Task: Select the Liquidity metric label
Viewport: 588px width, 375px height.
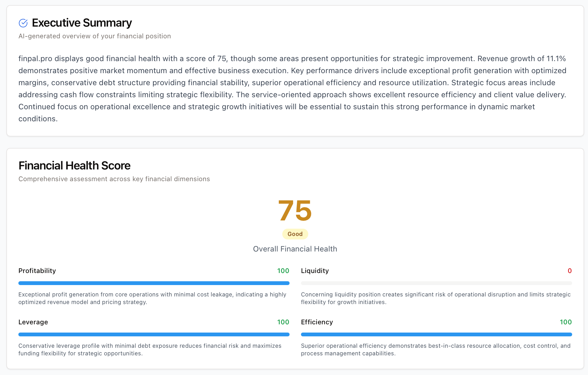Action: (315, 271)
